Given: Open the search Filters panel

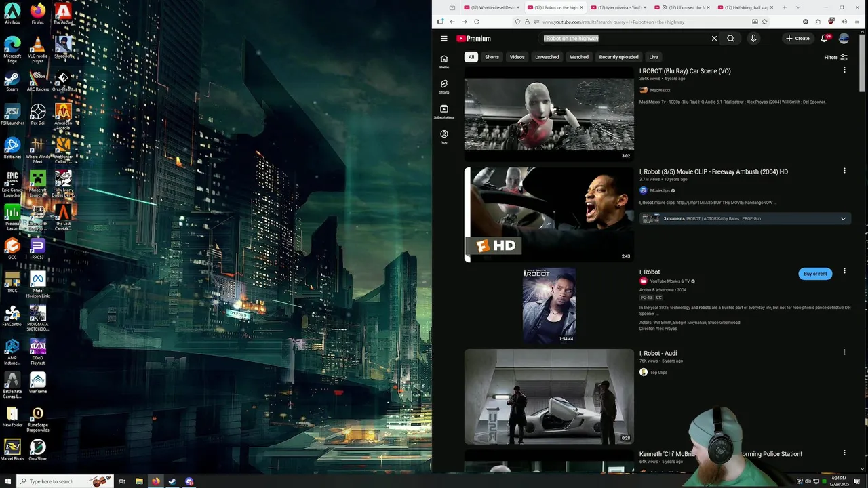Looking at the screenshot, I should point(835,57).
